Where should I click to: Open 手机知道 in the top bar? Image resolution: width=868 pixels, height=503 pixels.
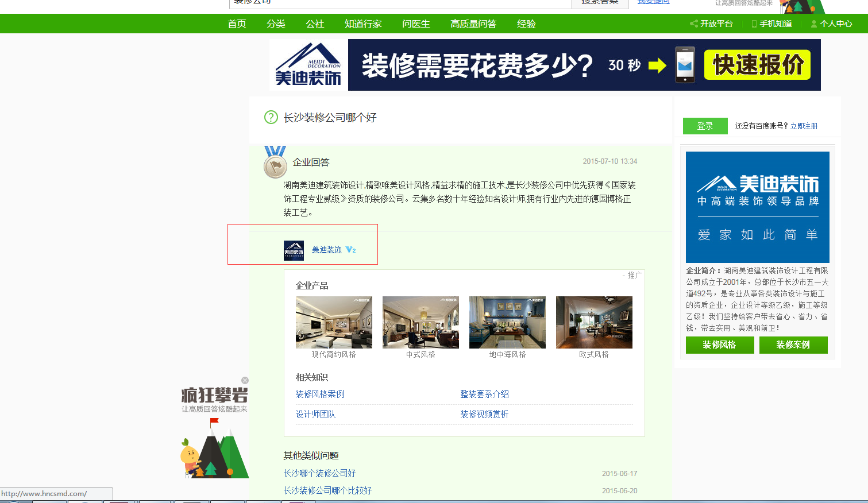[776, 24]
